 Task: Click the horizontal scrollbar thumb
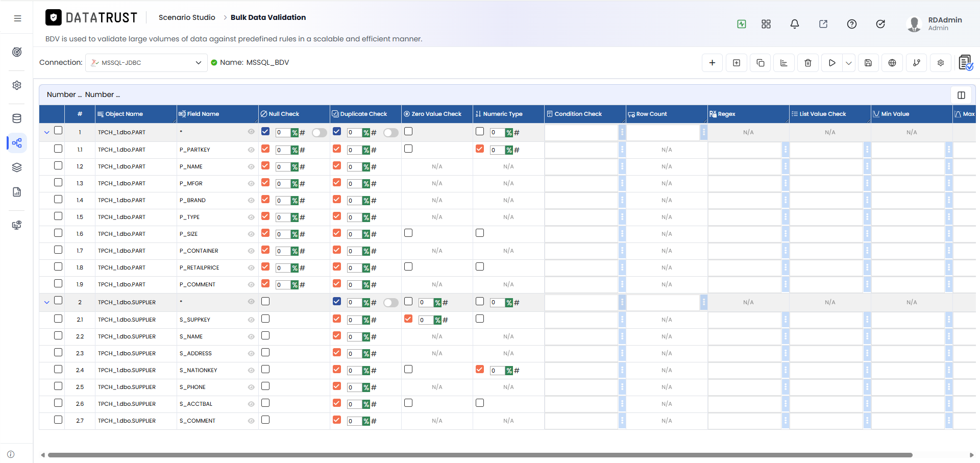click(480, 455)
